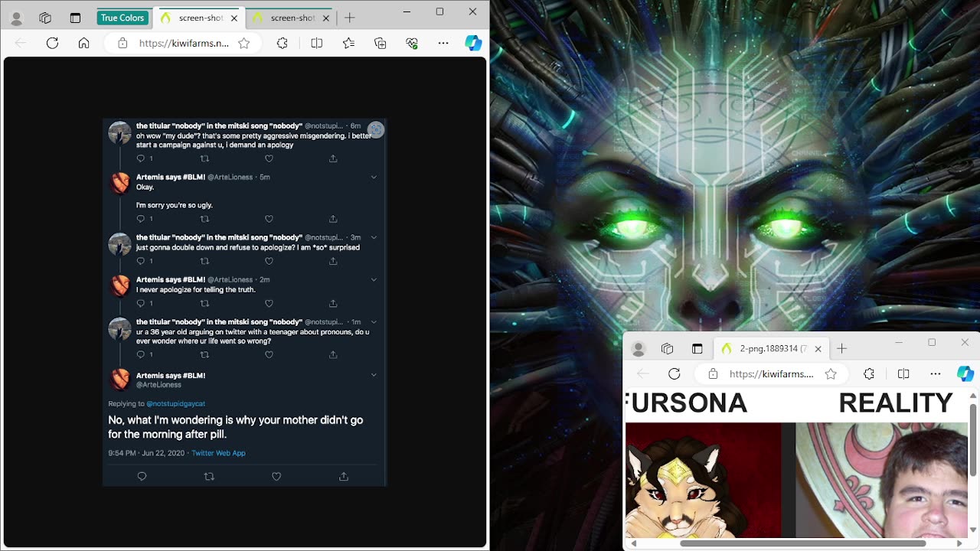Click the horizontal scrollbar in small window
Image resolution: width=980 pixels, height=551 pixels.
point(803,544)
